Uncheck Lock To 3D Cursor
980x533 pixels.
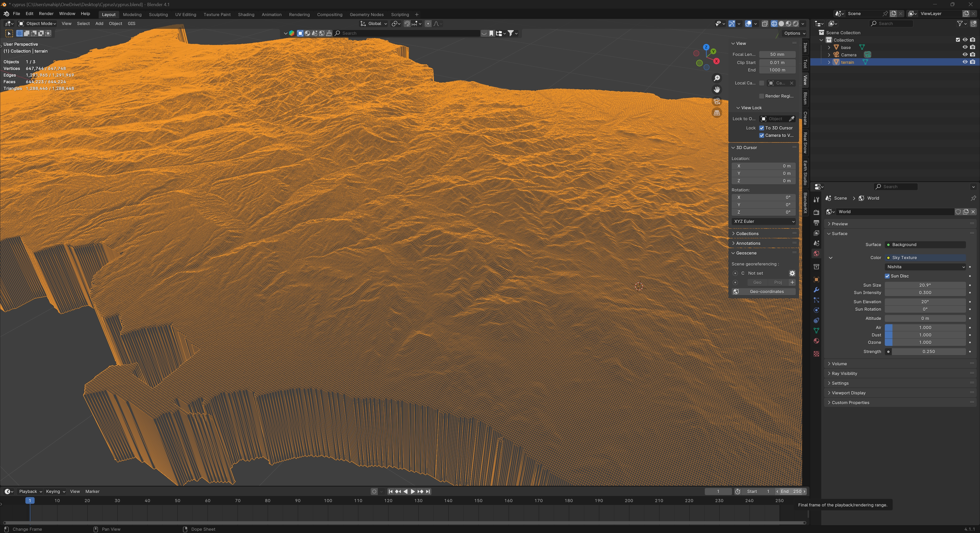click(762, 128)
